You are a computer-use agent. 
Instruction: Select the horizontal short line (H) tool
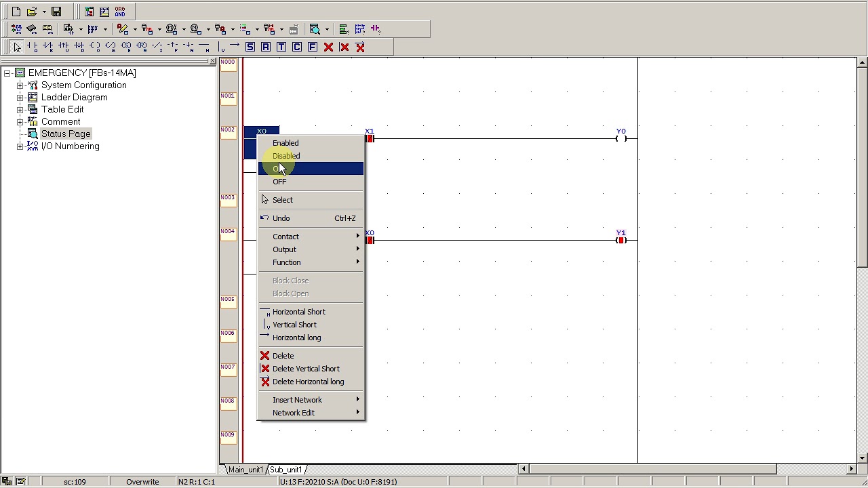204,47
